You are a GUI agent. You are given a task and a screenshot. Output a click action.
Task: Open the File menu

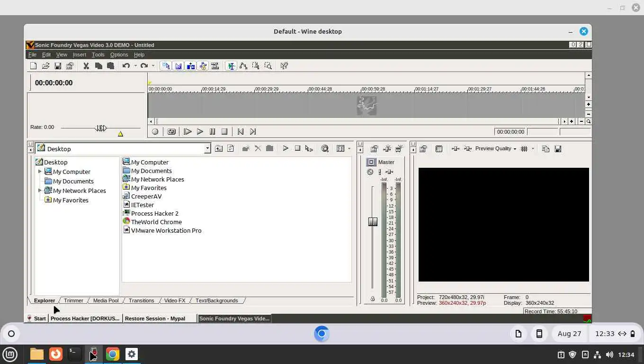point(32,55)
